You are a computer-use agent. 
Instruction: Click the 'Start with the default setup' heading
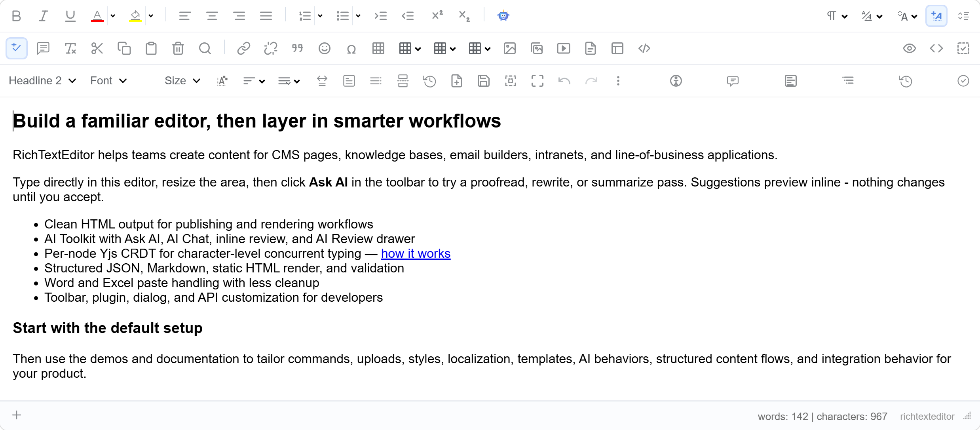pyautogui.click(x=108, y=328)
